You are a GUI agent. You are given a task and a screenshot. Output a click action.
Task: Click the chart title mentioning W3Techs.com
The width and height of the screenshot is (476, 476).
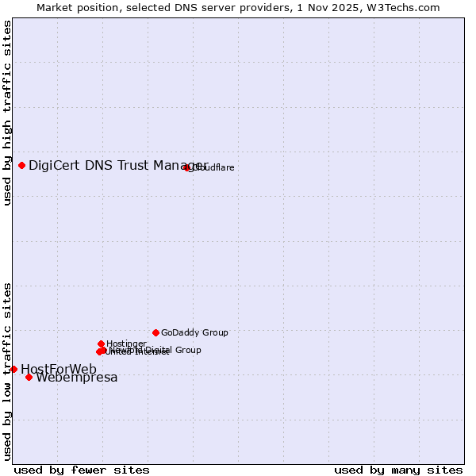click(x=238, y=7)
